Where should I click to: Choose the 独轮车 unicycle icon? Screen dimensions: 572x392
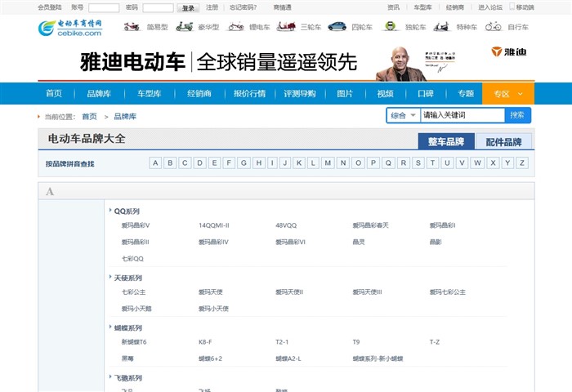point(391,26)
